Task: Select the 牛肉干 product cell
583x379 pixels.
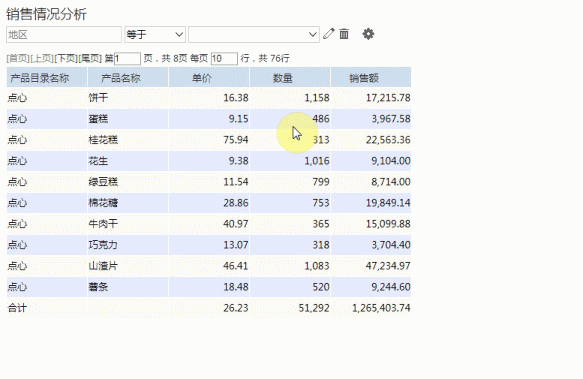Action: coord(128,224)
